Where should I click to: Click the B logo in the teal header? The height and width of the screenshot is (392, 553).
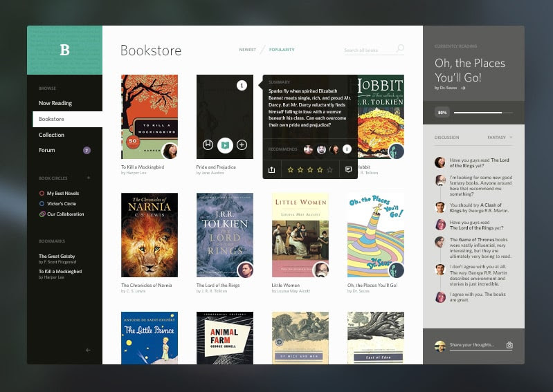64,50
